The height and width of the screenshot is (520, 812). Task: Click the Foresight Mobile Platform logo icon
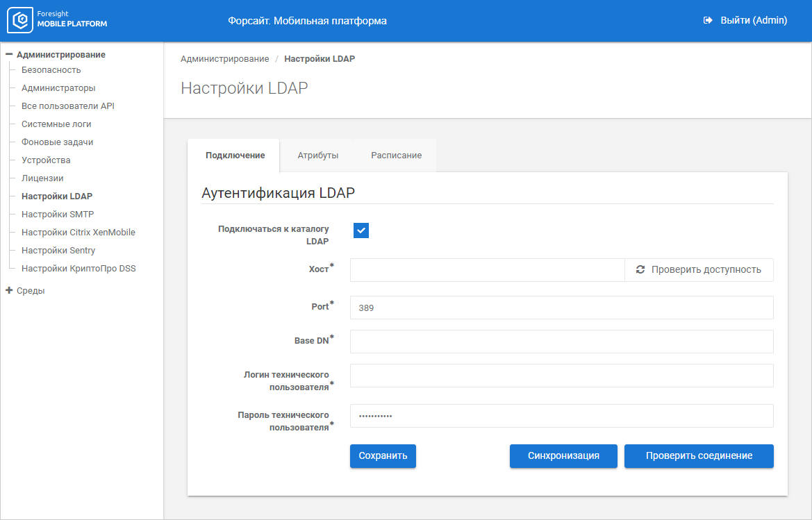tap(20, 21)
